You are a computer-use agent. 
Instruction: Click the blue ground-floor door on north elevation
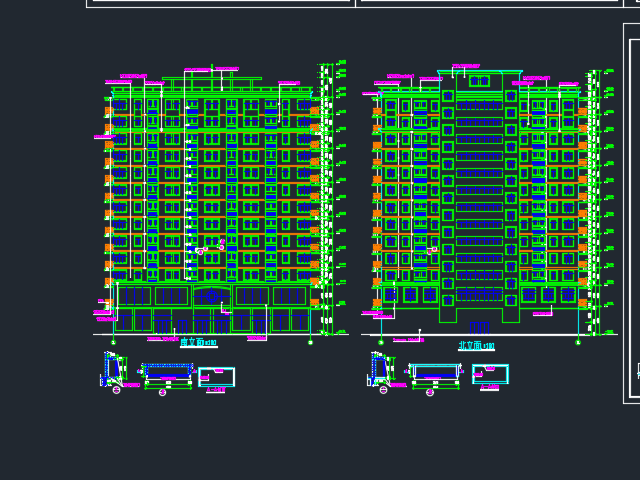point(480,327)
